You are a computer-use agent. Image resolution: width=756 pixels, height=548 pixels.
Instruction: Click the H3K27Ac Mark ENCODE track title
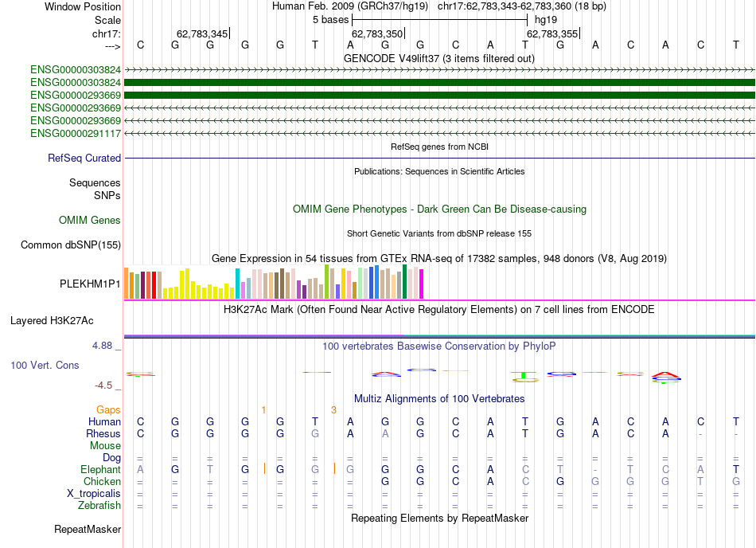439,310
